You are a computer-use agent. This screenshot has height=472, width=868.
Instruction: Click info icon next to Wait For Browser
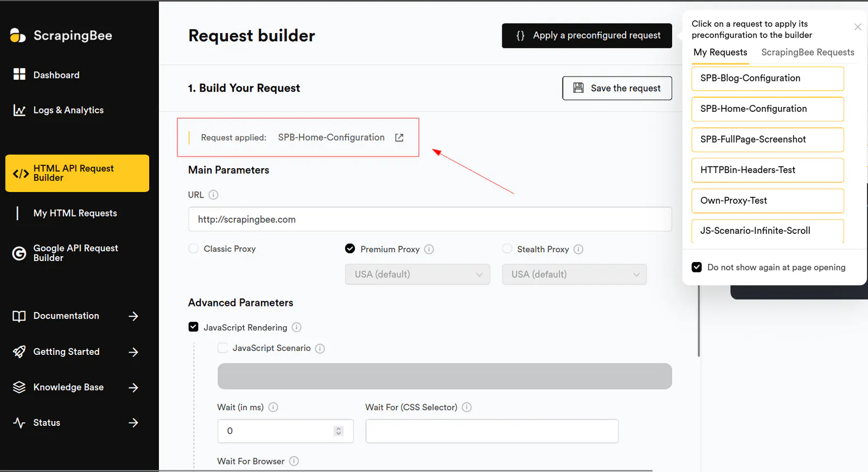pyautogui.click(x=294, y=461)
